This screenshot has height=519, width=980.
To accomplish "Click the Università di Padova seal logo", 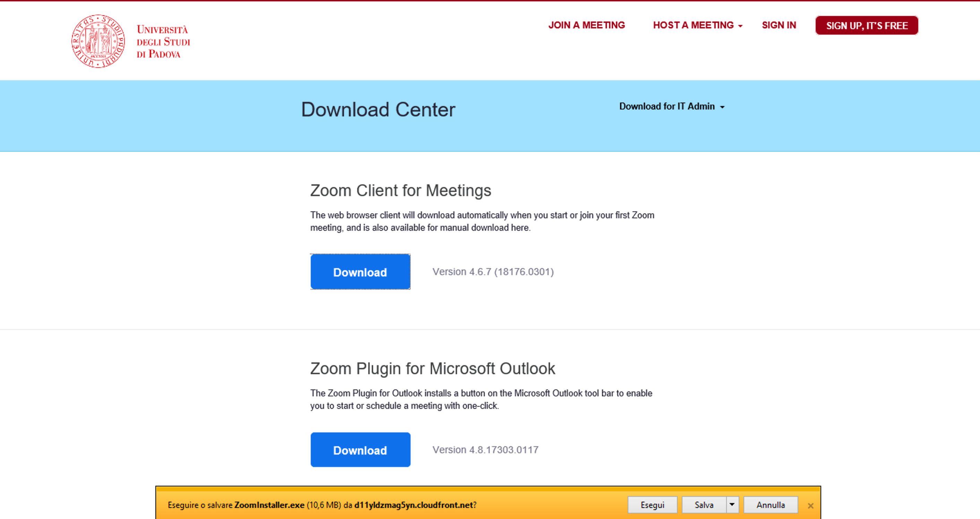I will (98, 42).
